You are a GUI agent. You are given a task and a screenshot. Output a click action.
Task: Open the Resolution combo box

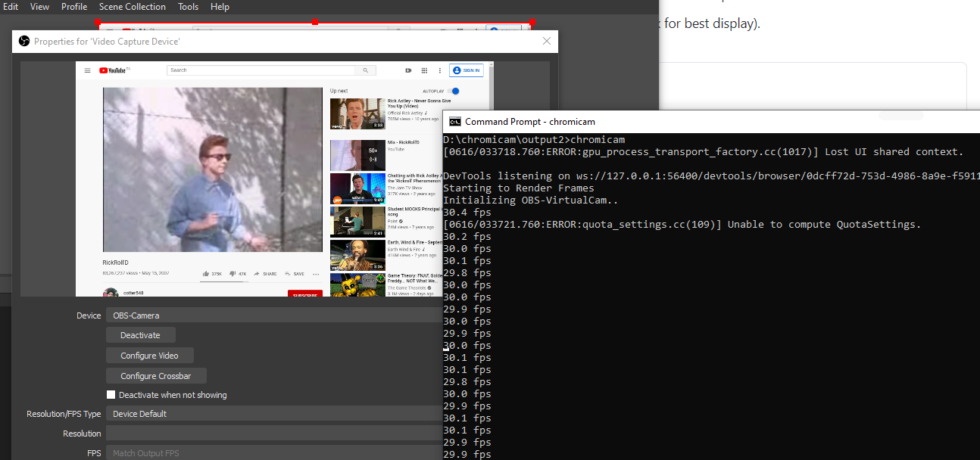point(274,434)
